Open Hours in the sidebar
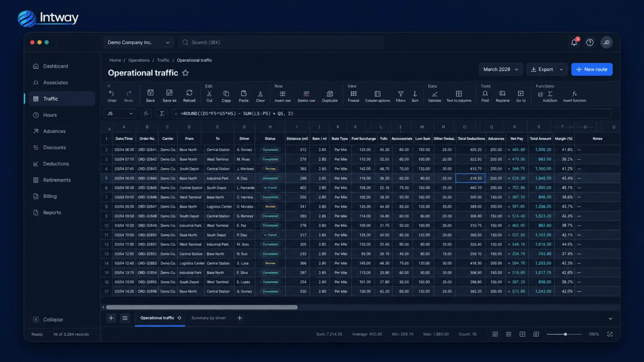644x362 pixels. tap(61, 115)
